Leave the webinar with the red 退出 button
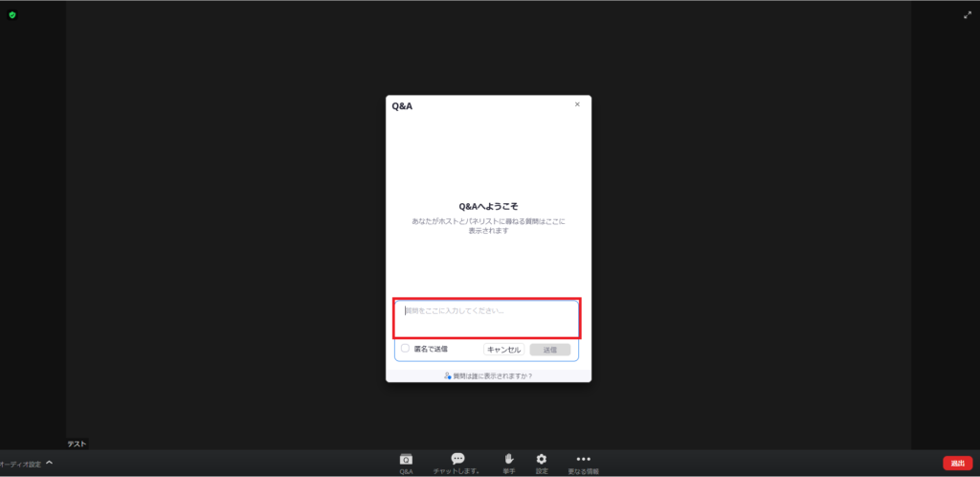 (x=957, y=464)
